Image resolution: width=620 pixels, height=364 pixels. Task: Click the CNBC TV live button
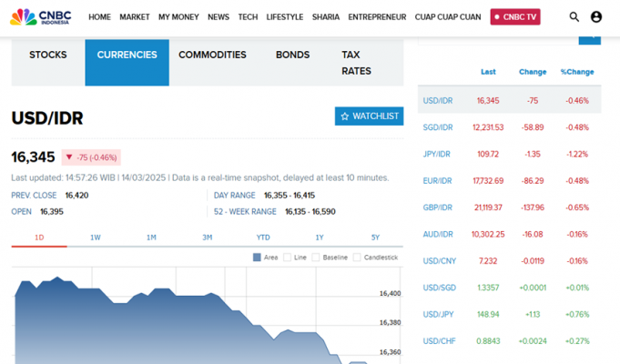point(515,16)
